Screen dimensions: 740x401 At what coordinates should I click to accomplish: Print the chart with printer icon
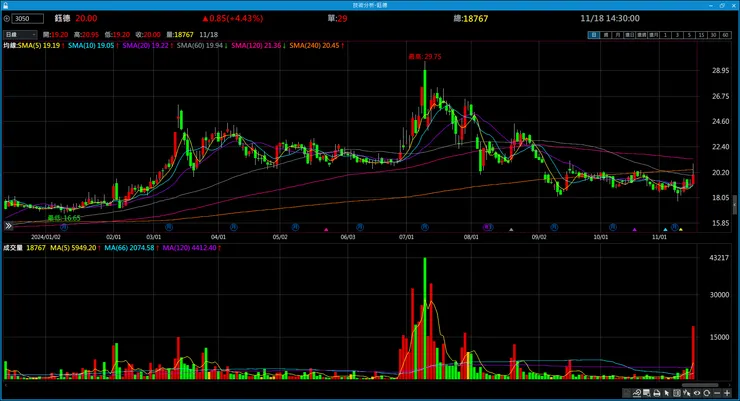pyautogui.click(x=656, y=393)
